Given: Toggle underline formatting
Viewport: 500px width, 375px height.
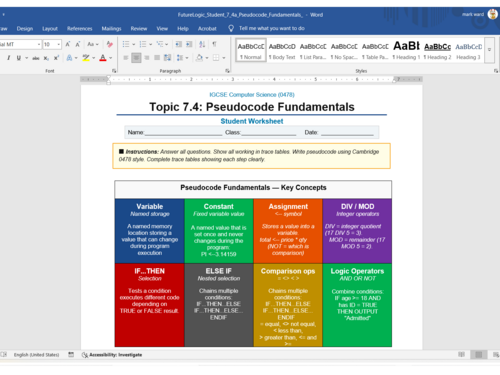Looking at the screenshot, I should (19, 58).
